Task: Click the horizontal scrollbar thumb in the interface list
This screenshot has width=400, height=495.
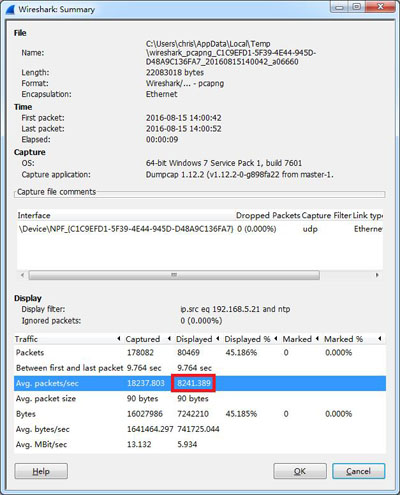Action: pos(174,275)
